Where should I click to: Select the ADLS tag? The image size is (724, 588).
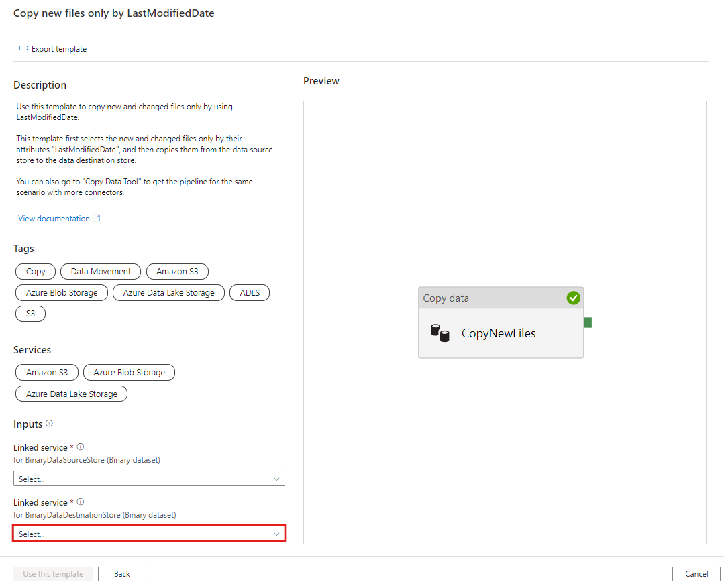[250, 293]
